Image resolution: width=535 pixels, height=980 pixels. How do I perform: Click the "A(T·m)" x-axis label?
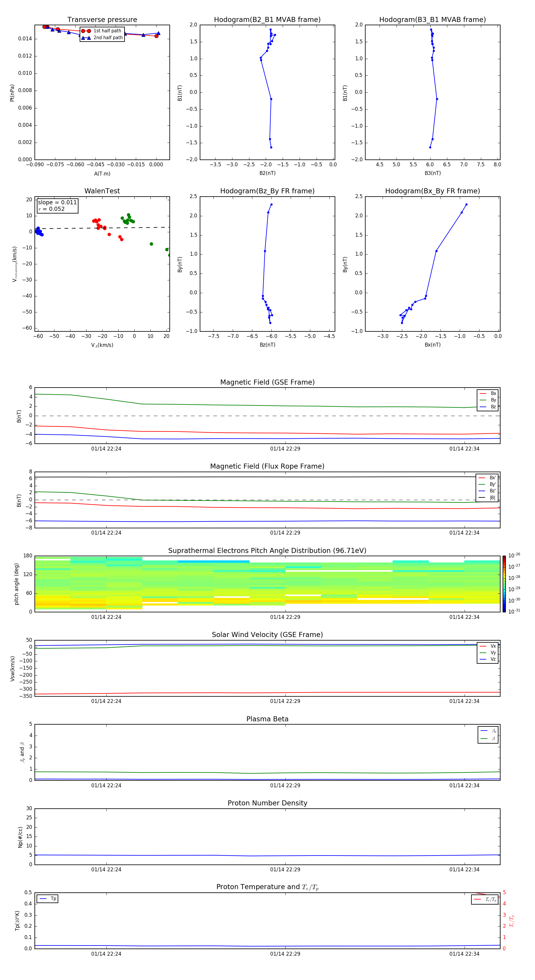(x=102, y=173)
